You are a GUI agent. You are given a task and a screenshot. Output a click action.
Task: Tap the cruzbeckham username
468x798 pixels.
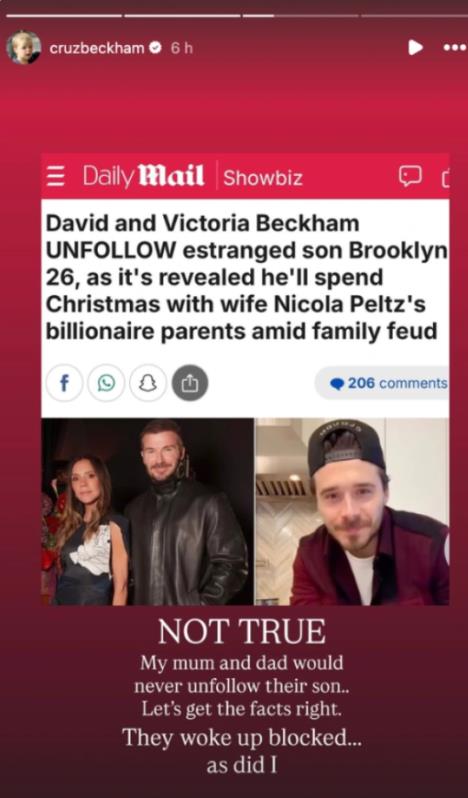(97, 48)
